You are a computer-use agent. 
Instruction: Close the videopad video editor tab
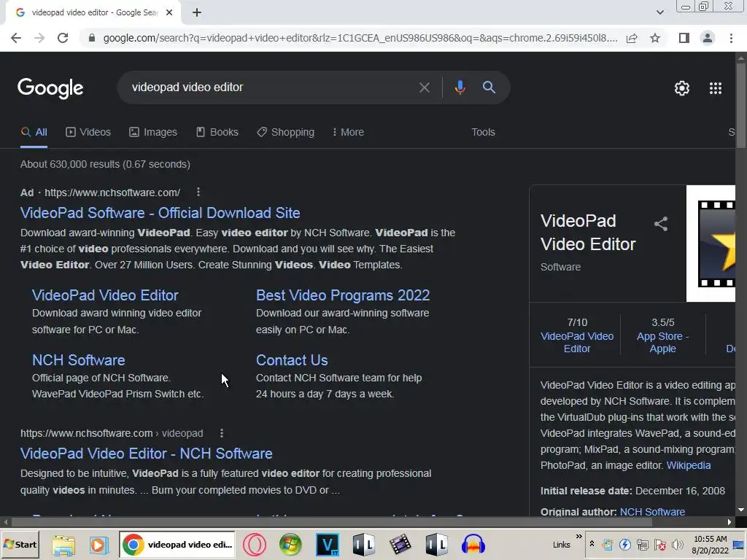(169, 12)
